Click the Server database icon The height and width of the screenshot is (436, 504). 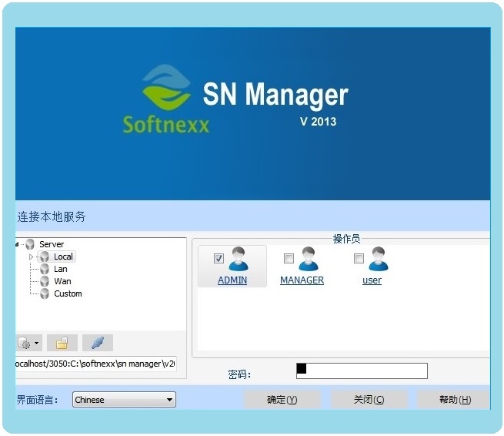point(30,244)
